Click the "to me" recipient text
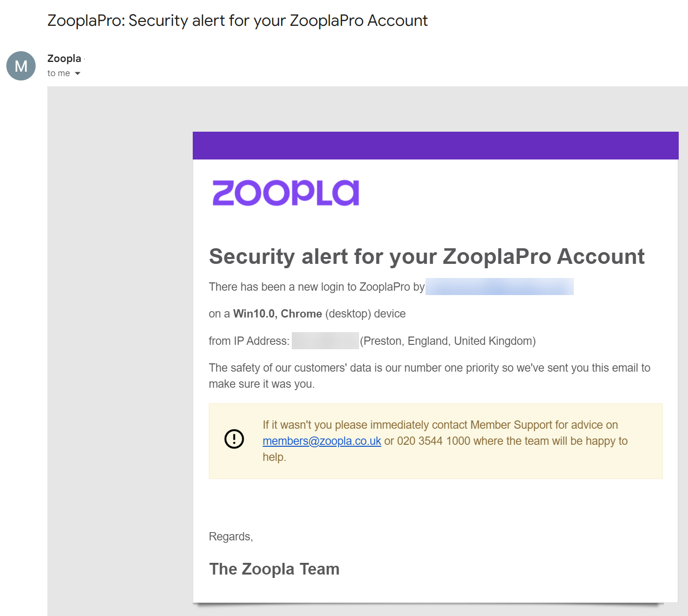688x616 pixels. 59,74
